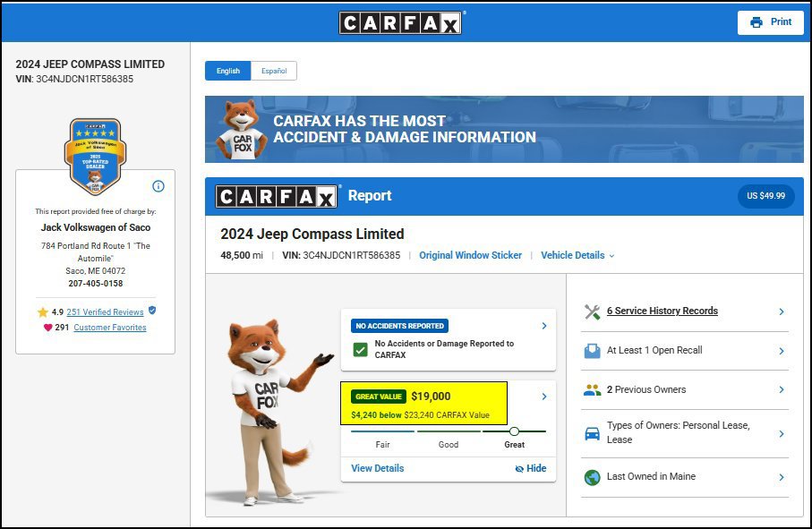
Task: Open Original Window Sticker link
Action: pyautogui.click(x=470, y=255)
